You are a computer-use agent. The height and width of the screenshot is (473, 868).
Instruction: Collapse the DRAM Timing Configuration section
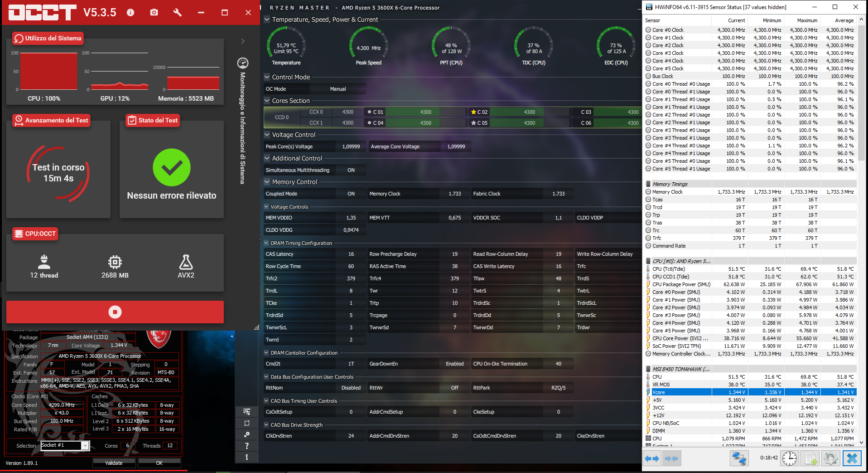(266, 243)
